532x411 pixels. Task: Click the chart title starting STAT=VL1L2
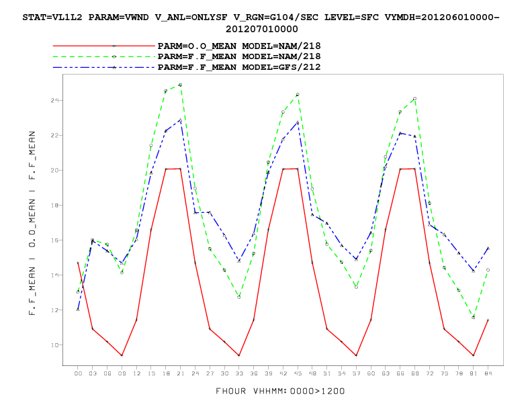[261, 23]
